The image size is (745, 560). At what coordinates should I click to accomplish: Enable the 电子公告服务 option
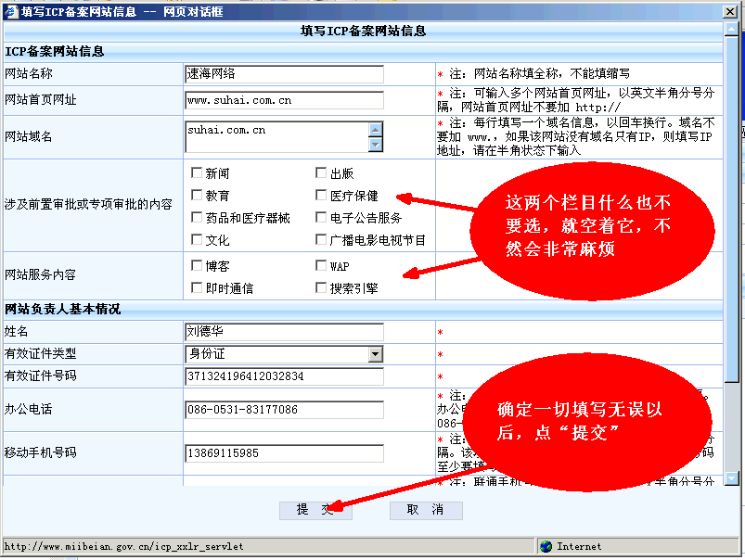coord(321,218)
